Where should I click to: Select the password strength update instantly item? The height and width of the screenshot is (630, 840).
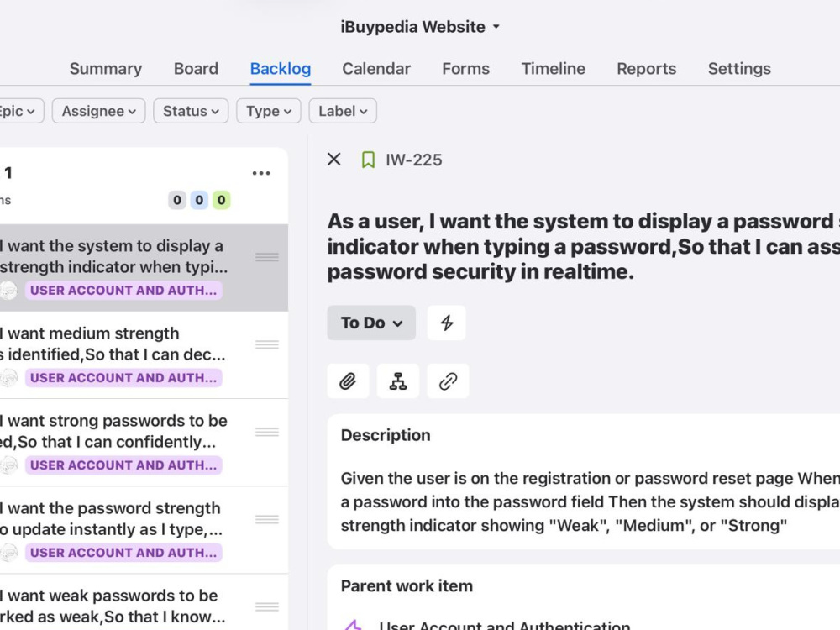click(144, 530)
